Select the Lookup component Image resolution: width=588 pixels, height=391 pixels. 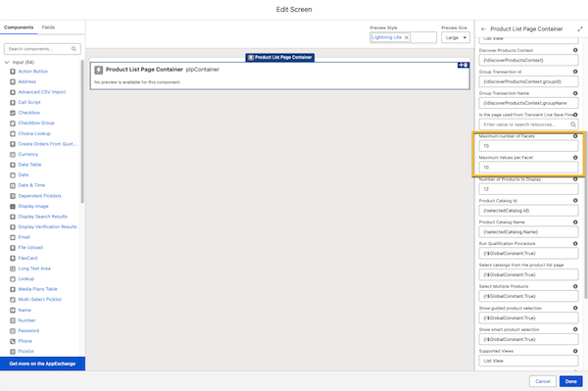click(26, 279)
